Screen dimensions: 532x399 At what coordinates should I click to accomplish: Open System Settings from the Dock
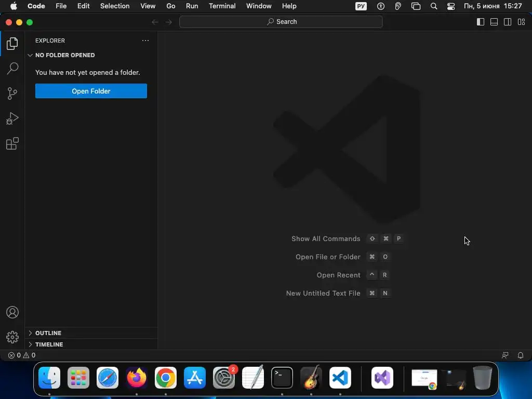(x=224, y=378)
